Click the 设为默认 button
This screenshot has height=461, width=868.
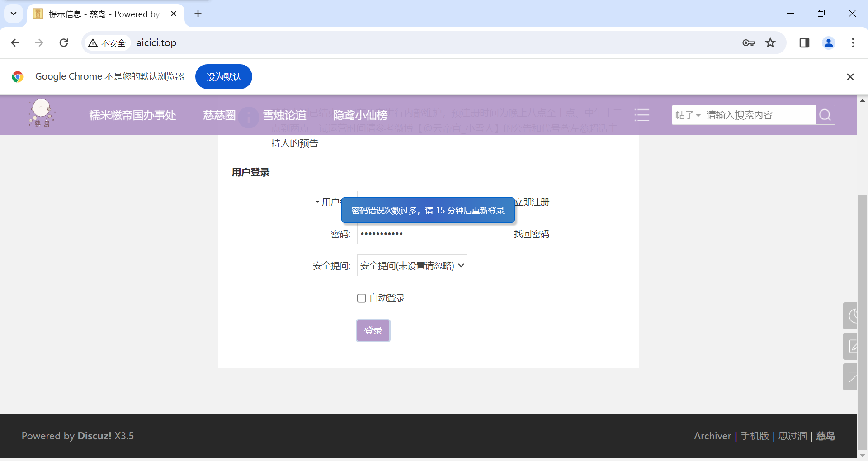coord(224,77)
